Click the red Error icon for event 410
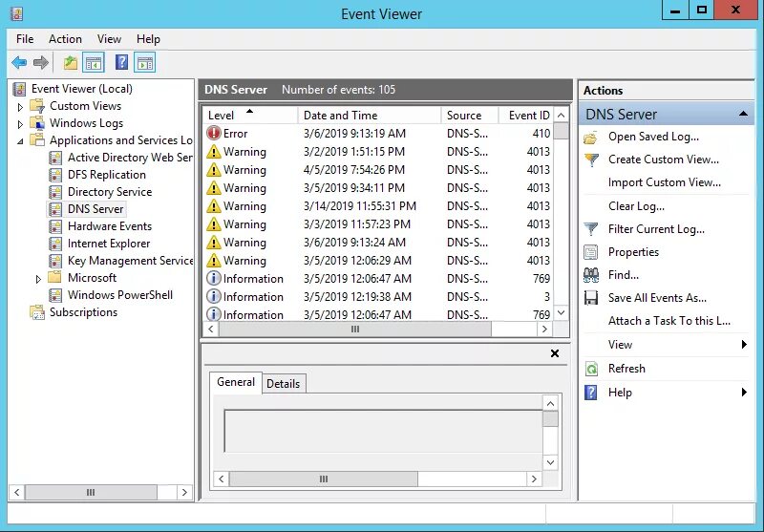The image size is (764, 532). (213, 133)
